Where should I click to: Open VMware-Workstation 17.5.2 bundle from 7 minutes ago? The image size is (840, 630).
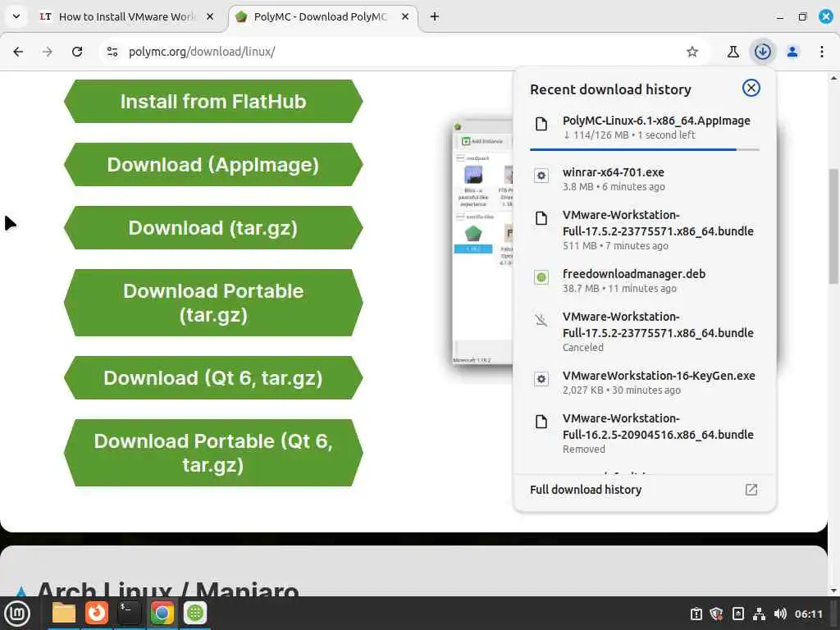tap(645, 230)
